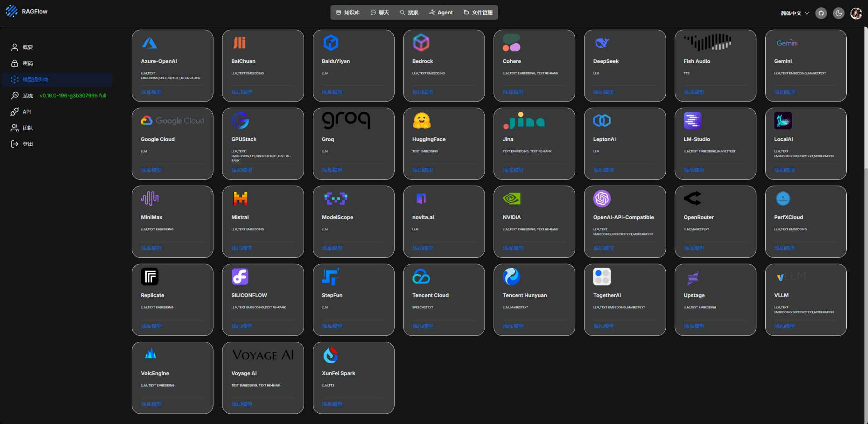Switch to the 知识库 tab
The height and width of the screenshot is (424, 868).
[x=348, y=12]
